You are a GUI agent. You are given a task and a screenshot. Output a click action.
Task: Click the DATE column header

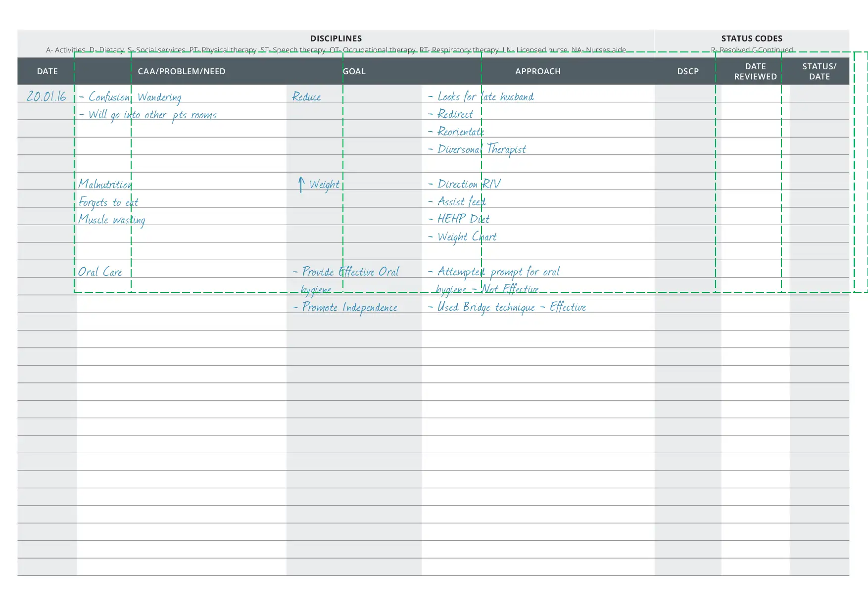click(48, 71)
